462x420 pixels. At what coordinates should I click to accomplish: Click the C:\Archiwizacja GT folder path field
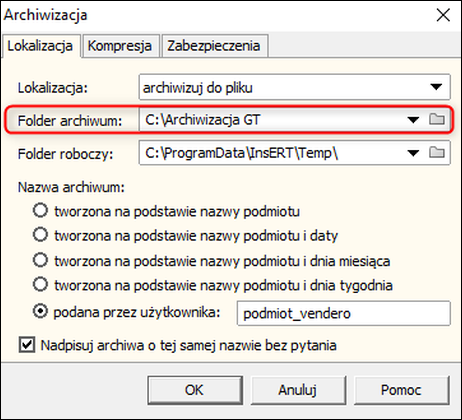point(272,119)
